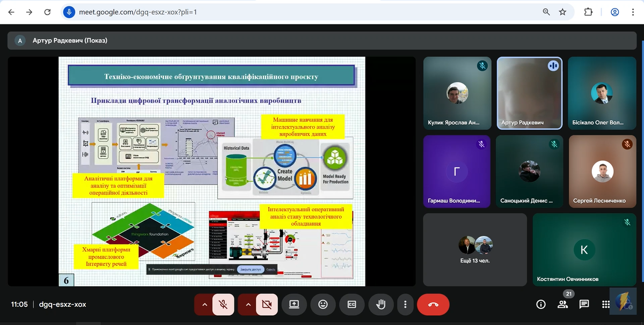The height and width of the screenshot is (325, 644).
Task: Show the participants list with badge 21
Action: click(562, 304)
